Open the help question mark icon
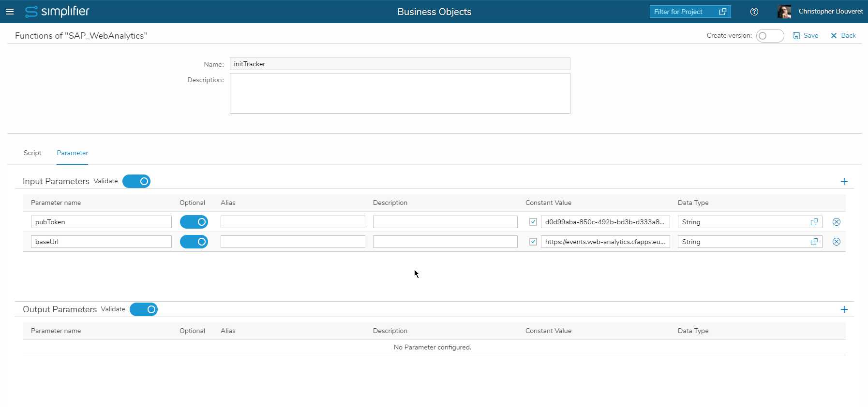868x407 pixels. pos(754,12)
